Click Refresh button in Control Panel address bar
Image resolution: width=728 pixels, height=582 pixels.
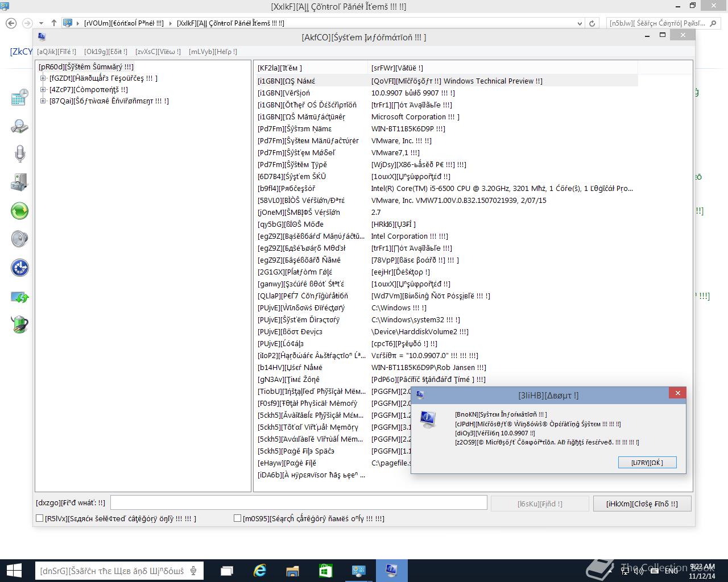[591, 23]
